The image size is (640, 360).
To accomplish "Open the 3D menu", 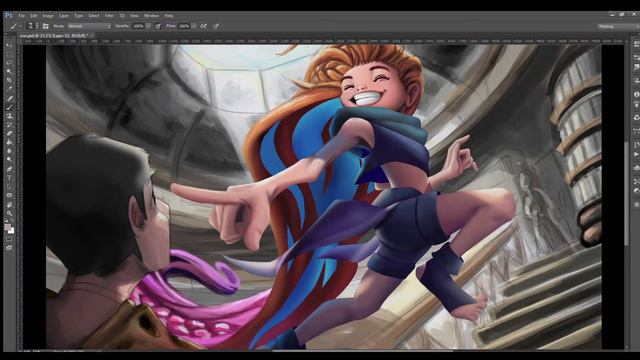I will pos(122,16).
